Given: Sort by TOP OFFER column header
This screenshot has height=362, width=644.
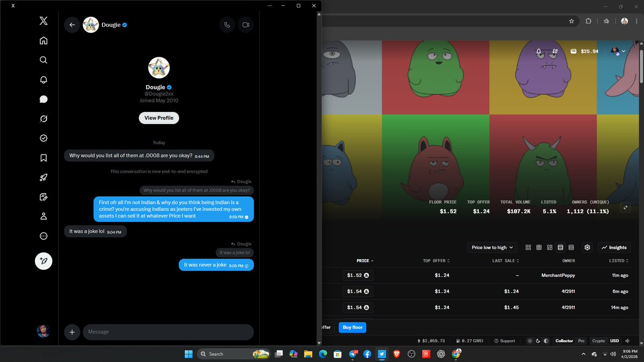Looking at the screenshot, I should [x=436, y=261].
